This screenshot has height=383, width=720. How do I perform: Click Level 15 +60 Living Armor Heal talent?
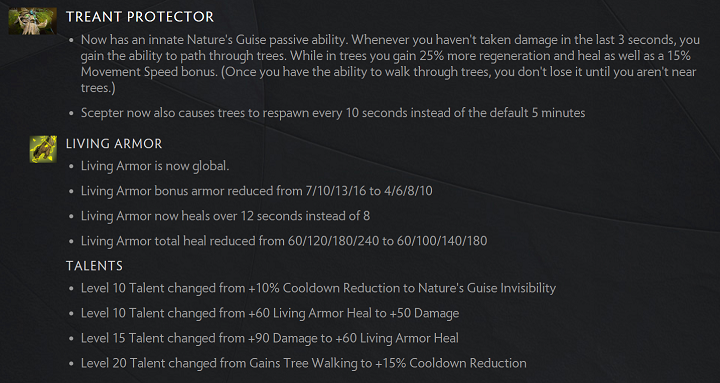[x=270, y=338]
